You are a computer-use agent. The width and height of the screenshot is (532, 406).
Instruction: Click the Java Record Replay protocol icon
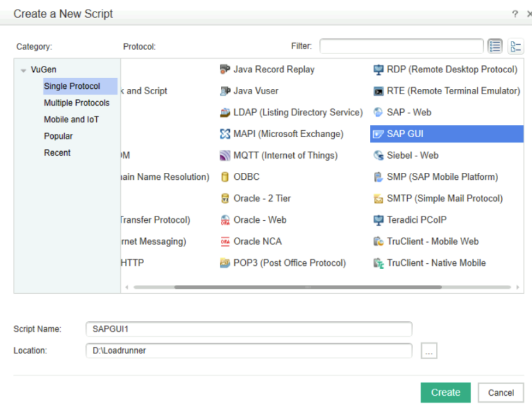[225, 69]
